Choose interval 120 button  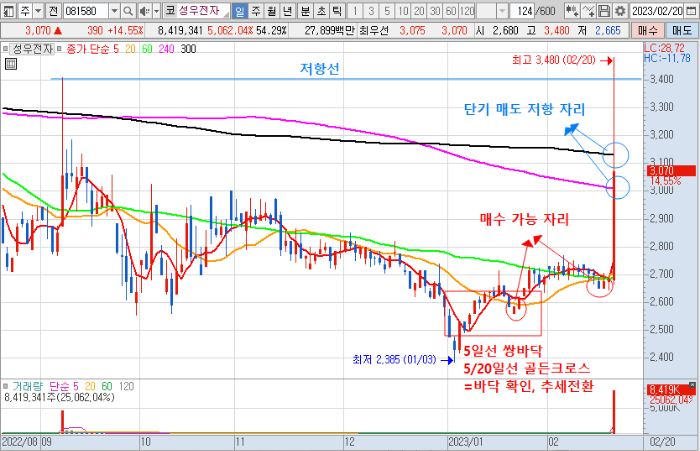point(467,11)
